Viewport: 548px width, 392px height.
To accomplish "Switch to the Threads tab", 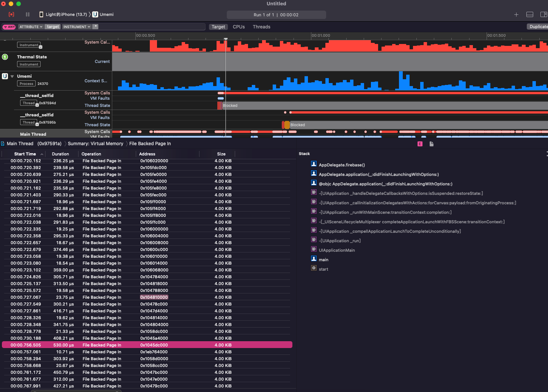I will 262,27.
